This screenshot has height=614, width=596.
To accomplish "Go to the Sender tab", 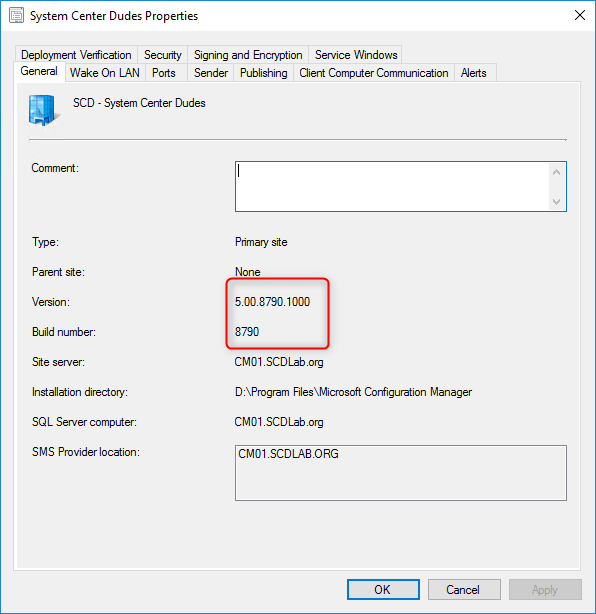I will [x=211, y=73].
